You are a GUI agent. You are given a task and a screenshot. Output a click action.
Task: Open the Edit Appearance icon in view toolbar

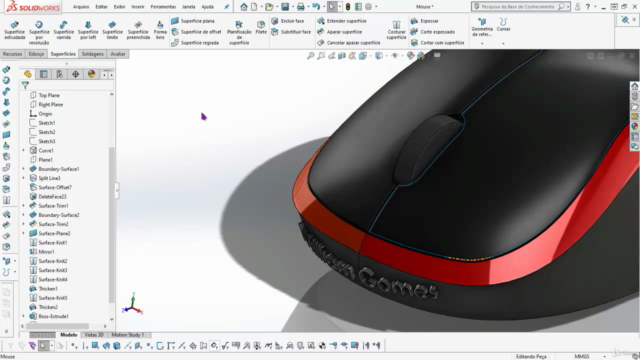click(411, 56)
